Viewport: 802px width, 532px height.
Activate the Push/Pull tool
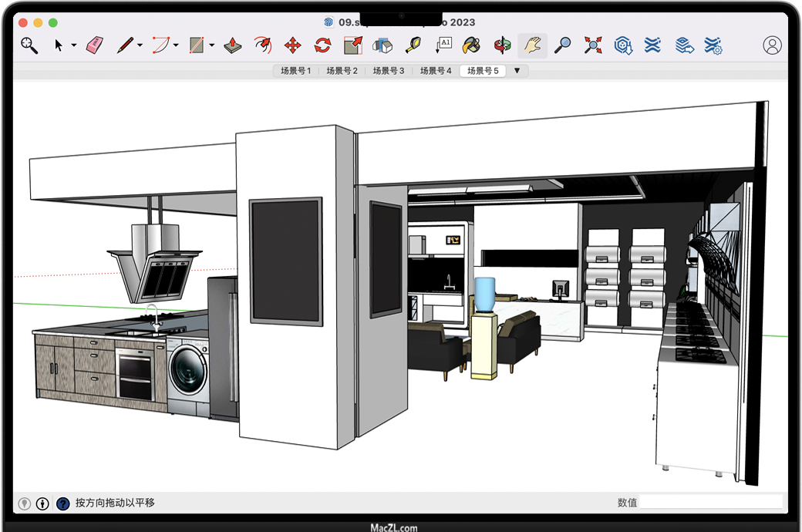click(x=233, y=45)
